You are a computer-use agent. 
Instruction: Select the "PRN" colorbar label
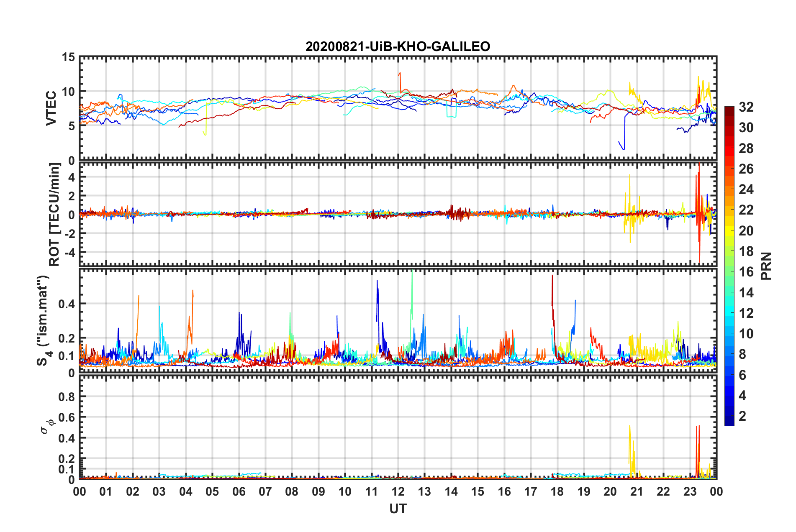[x=766, y=266]
